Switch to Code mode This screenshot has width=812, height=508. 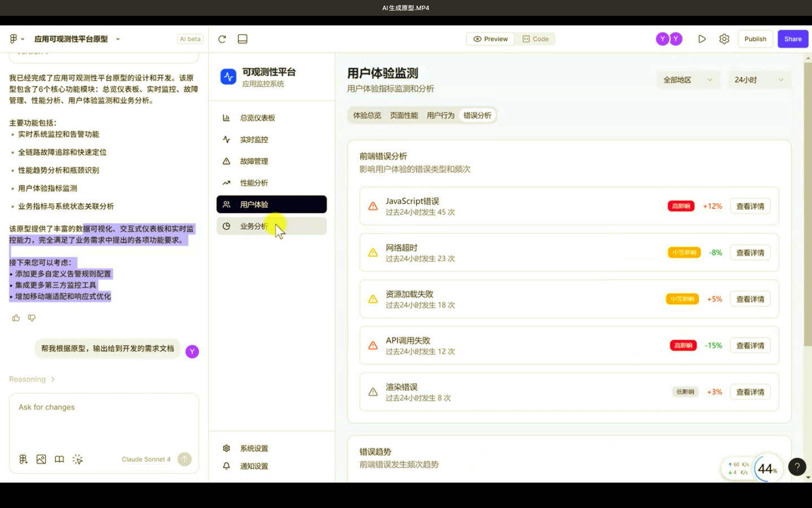[x=535, y=39]
